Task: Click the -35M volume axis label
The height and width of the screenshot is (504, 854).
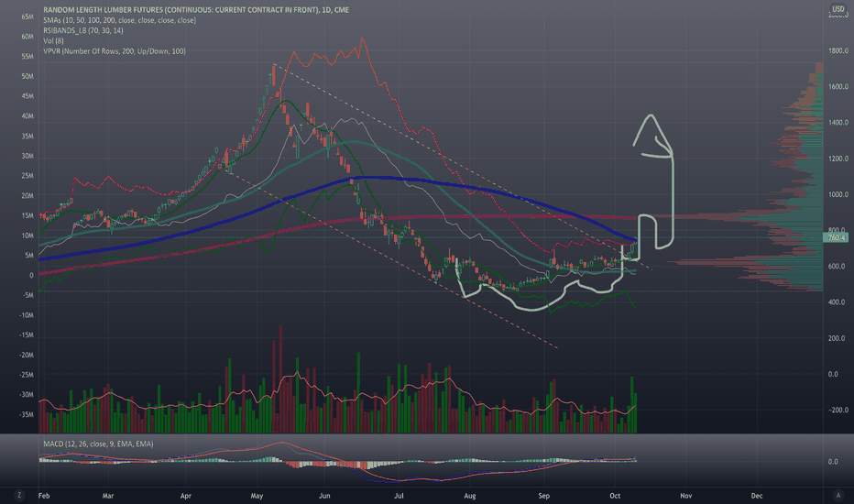Action: click(x=27, y=414)
